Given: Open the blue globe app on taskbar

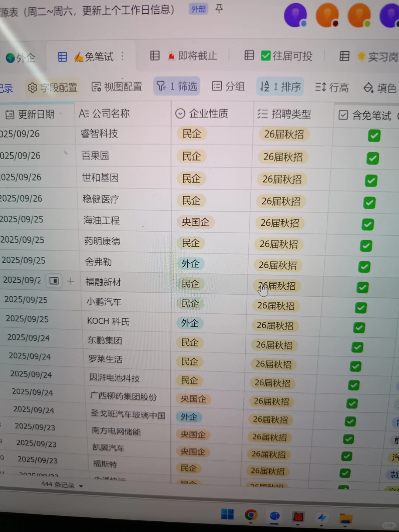Looking at the screenshot, I should pos(274,516).
